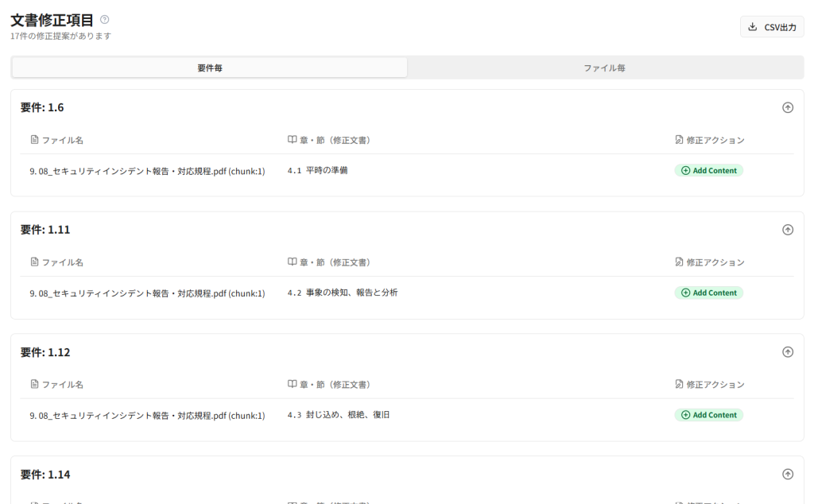Click file icon in 要件 1.6 ファイル名 header

pyautogui.click(x=34, y=140)
